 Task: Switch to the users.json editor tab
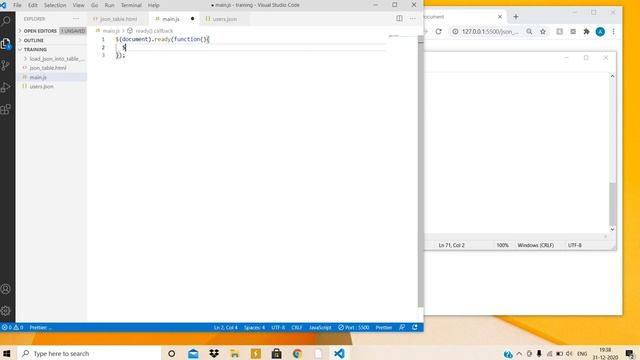224,19
